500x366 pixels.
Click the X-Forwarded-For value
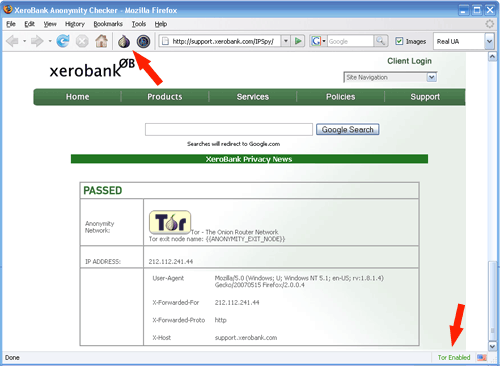[237, 303]
